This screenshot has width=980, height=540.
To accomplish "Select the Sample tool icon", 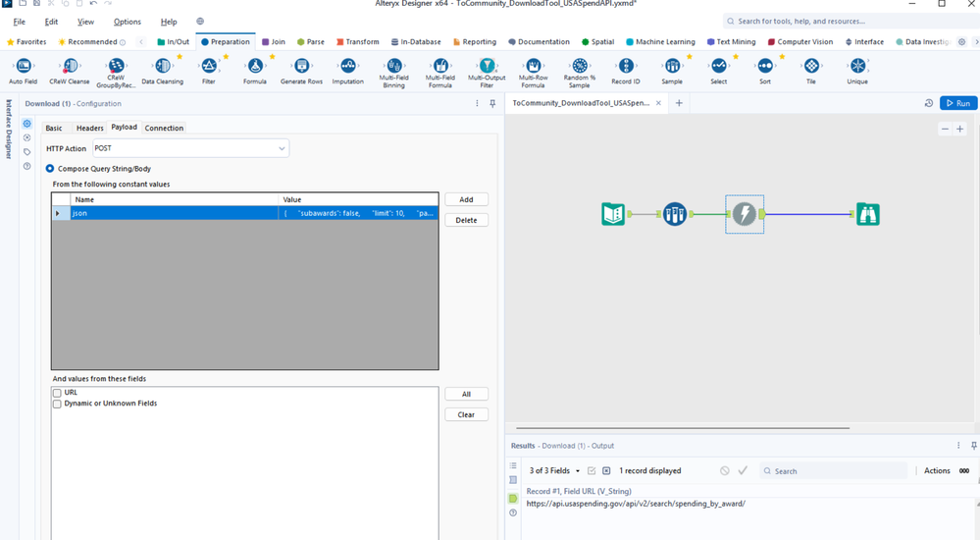I will (673, 66).
